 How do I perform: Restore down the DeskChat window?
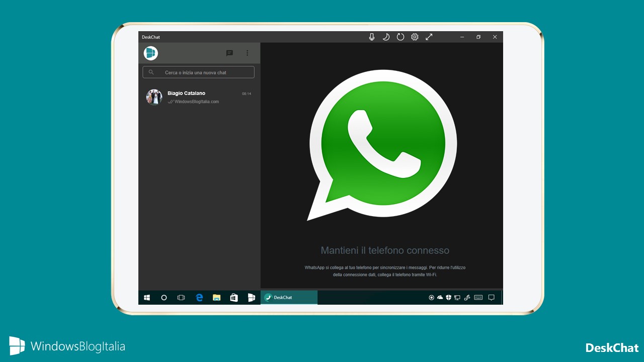[x=478, y=37]
